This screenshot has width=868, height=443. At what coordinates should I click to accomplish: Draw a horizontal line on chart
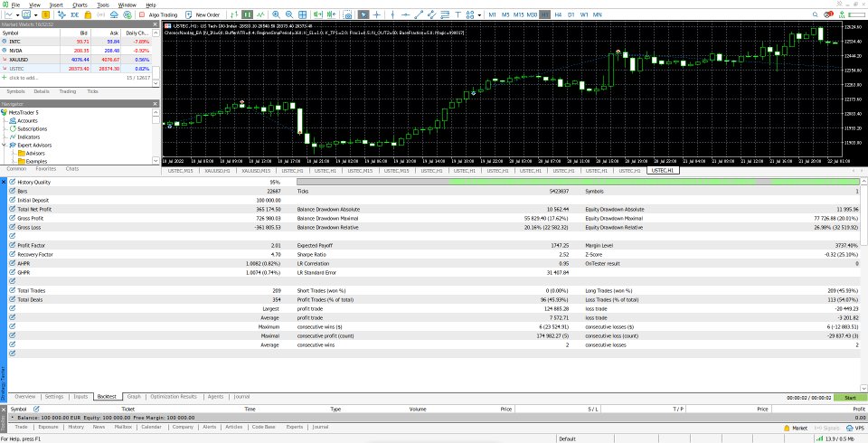(x=406, y=15)
